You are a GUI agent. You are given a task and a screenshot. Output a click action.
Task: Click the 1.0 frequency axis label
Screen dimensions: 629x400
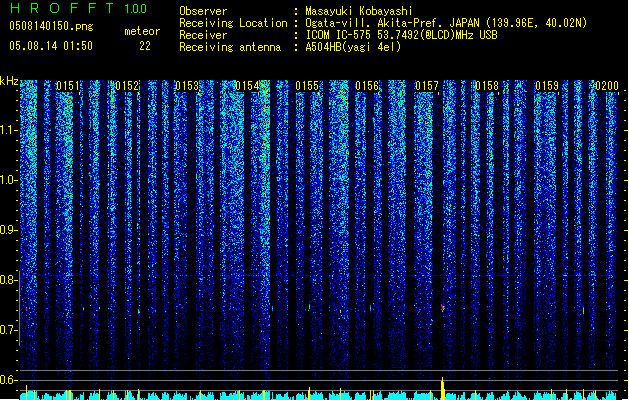(x=9, y=180)
